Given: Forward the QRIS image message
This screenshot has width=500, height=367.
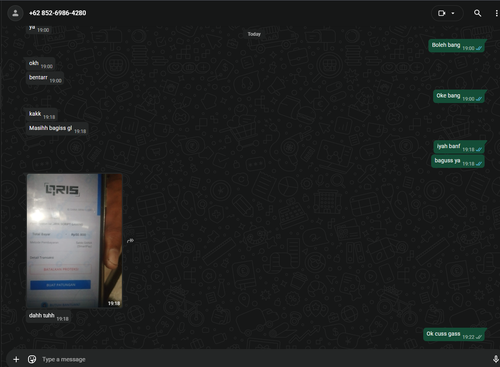Looking at the screenshot, I should click(x=130, y=240).
